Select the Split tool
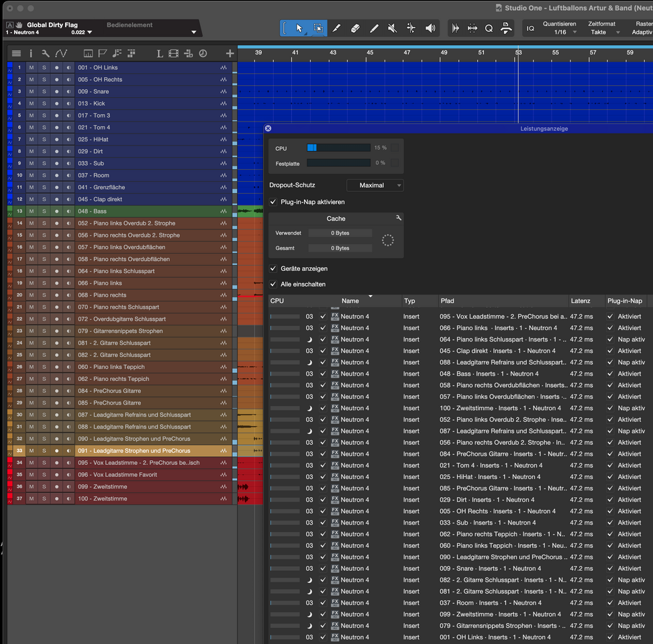 (x=336, y=28)
